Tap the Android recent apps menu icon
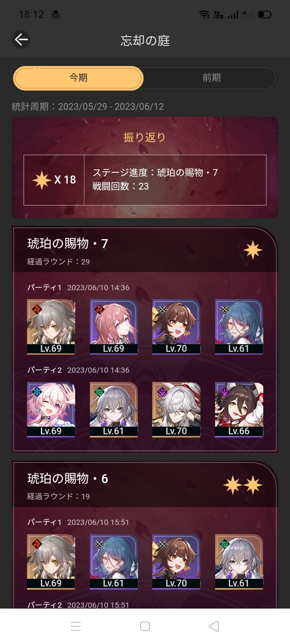The width and height of the screenshot is (290, 644). point(76,626)
